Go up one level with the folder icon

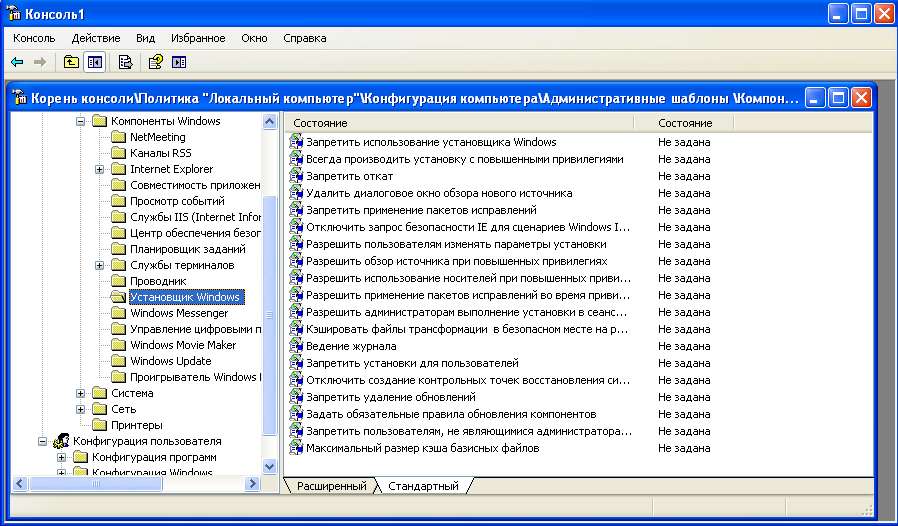[x=71, y=62]
